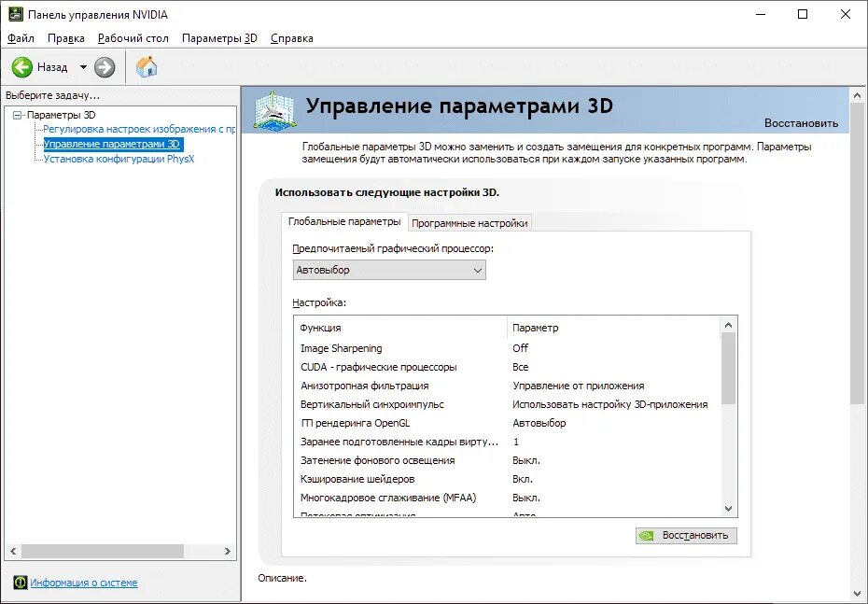Switch to Программные настройки tab
Viewport: 868px width, 604px height.
click(x=469, y=223)
